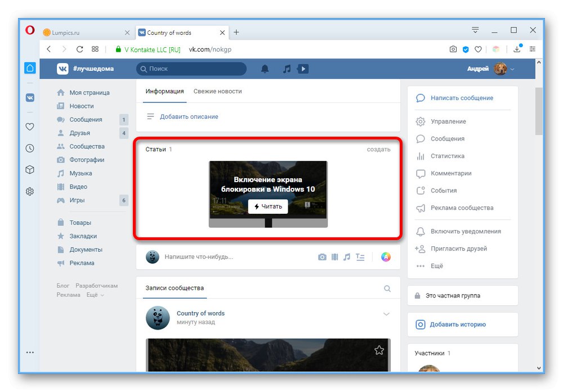
Task: Open VK video player icon in header
Action: pos(303,69)
